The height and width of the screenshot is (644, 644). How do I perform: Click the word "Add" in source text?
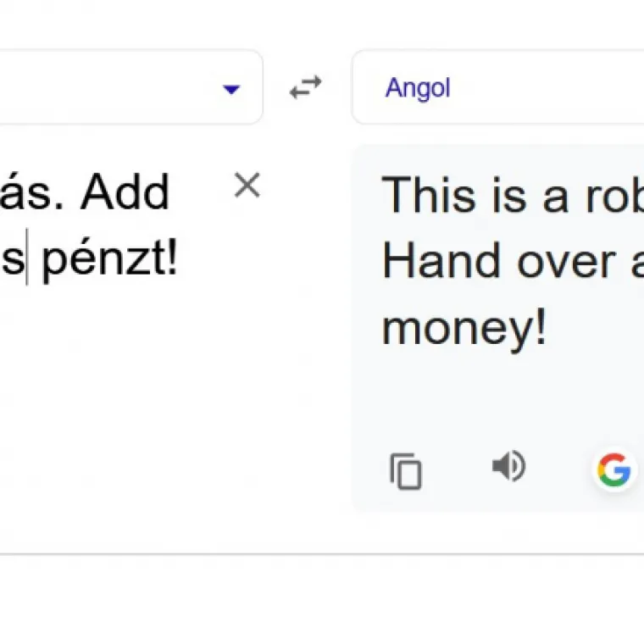pyautogui.click(x=125, y=193)
